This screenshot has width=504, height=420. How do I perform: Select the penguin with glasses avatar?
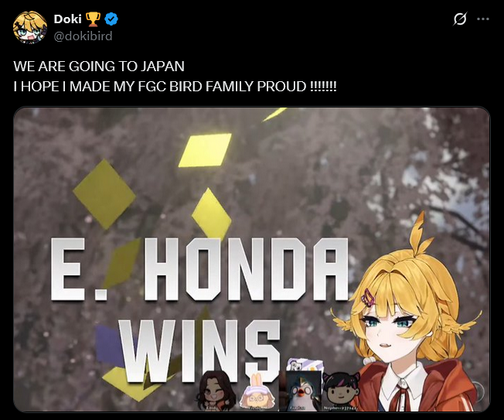304,391
